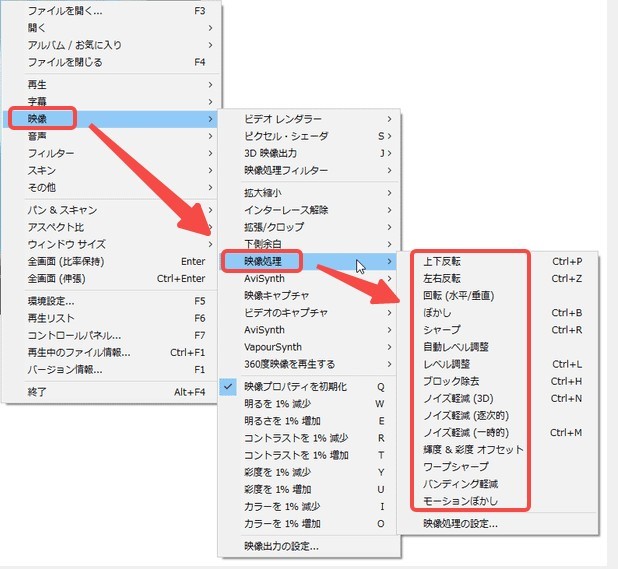Image resolution: width=618 pixels, height=569 pixels.
Task: Show 再生中のファイル情報...
Action: tap(110, 352)
